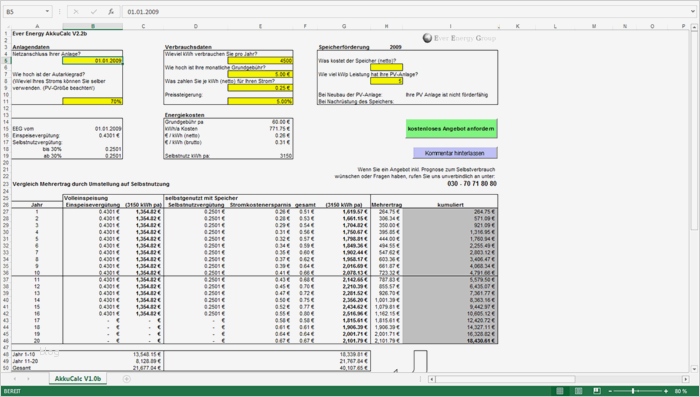The width and height of the screenshot is (700, 397).
Task: Click the next sheet navigation arrow
Action: (29, 379)
